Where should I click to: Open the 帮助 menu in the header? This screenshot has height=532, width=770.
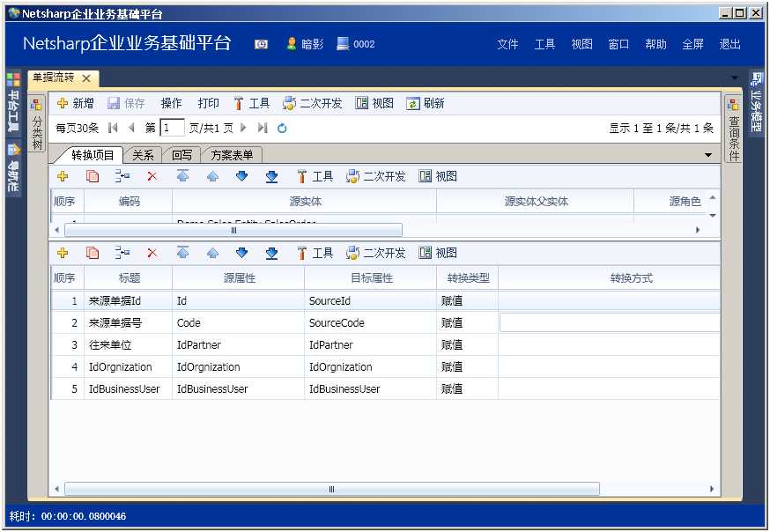pos(655,44)
